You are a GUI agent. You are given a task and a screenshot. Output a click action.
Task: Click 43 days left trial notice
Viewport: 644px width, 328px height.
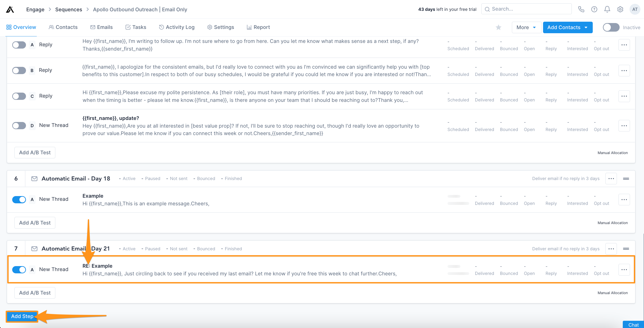point(447,9)
